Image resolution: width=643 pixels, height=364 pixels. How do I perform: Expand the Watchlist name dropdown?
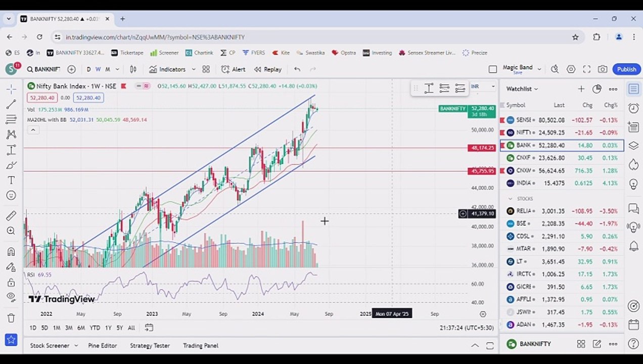coord(522,89)
